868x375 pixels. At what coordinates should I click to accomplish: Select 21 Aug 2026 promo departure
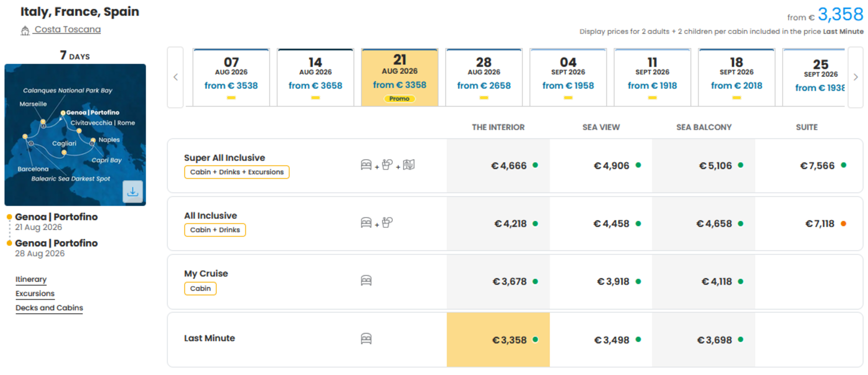[400, 78]
